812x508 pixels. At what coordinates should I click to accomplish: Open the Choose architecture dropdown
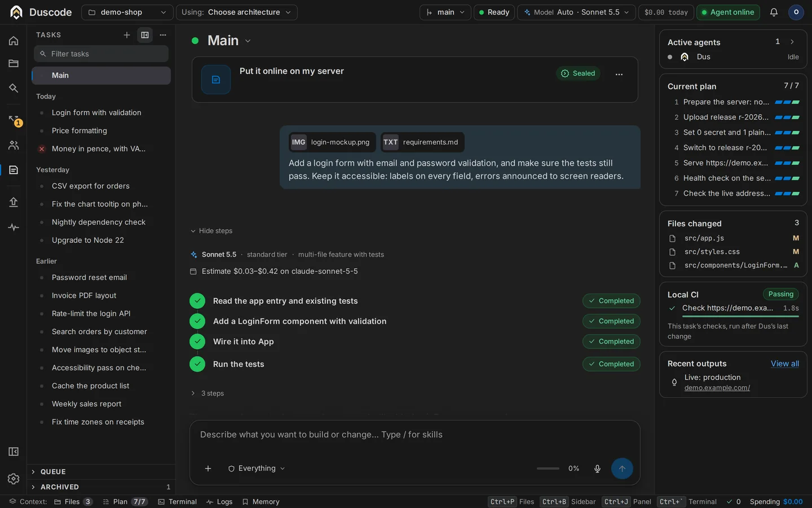pos(237,12)
